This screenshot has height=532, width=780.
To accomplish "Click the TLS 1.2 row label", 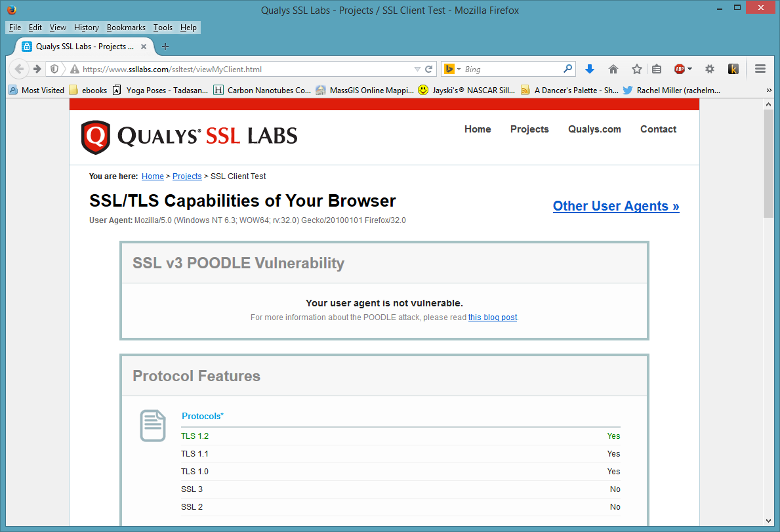I will [194, 436].
